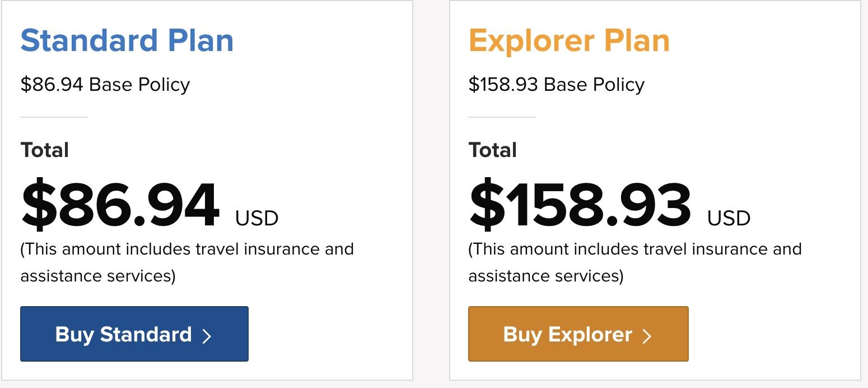Click the Total label in Standard Plan

pyautogui.click(x=45, y=150)
